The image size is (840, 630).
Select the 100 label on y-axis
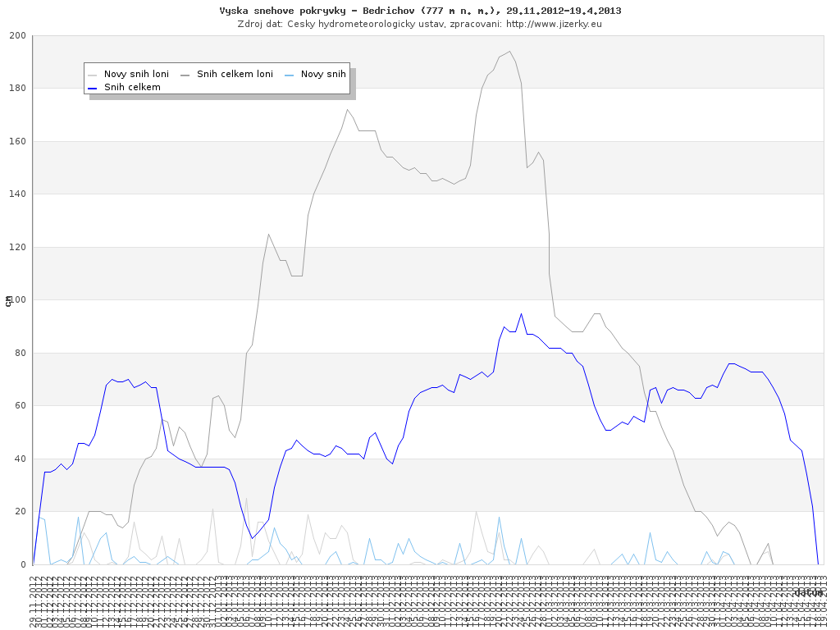(x=17, y=300)
